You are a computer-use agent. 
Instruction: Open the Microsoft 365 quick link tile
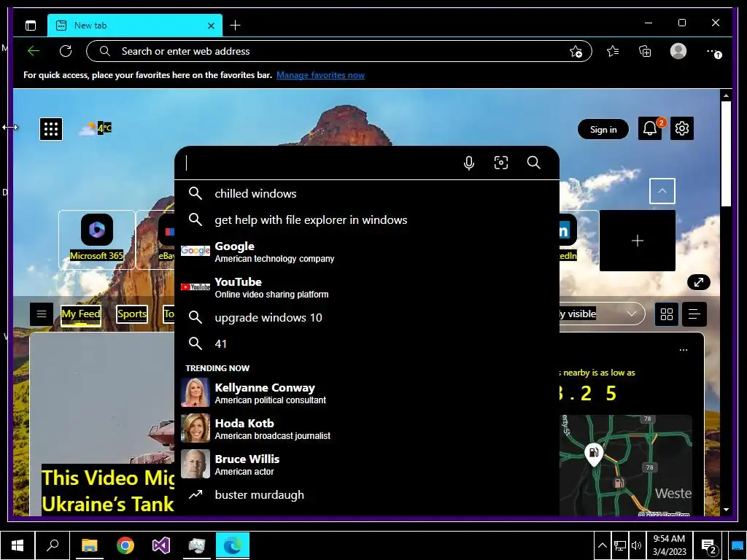coord(97,239)
